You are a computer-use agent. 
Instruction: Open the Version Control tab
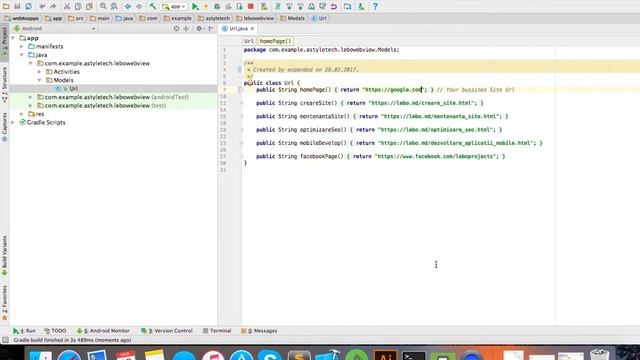[x=167, y=331]
